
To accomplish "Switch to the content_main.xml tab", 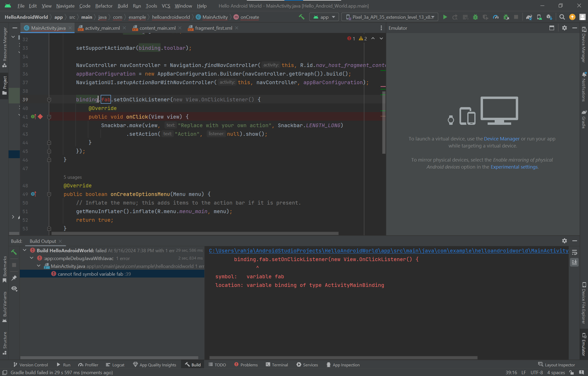I will [157, 28].
